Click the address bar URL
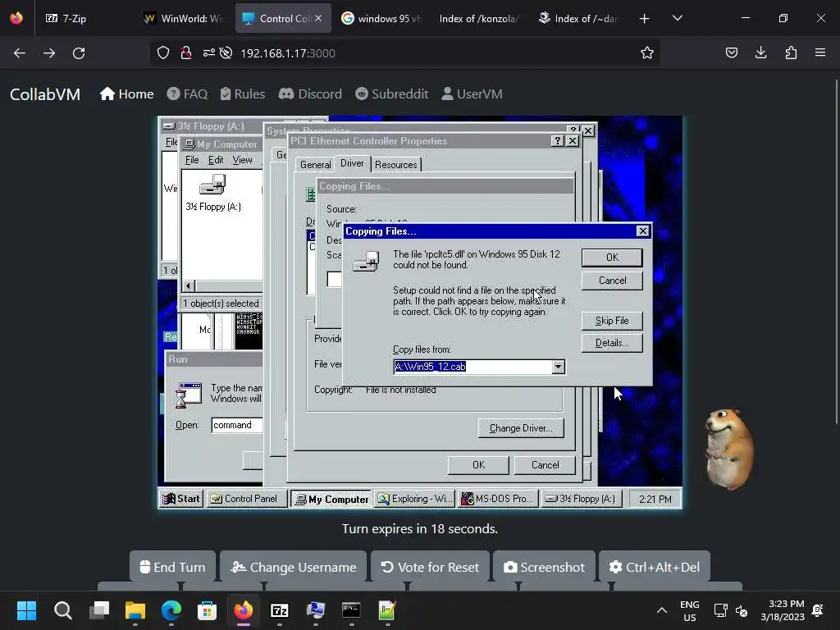Image resolution: width=840 pixels, height=630 pixels. tap(288, 53)
